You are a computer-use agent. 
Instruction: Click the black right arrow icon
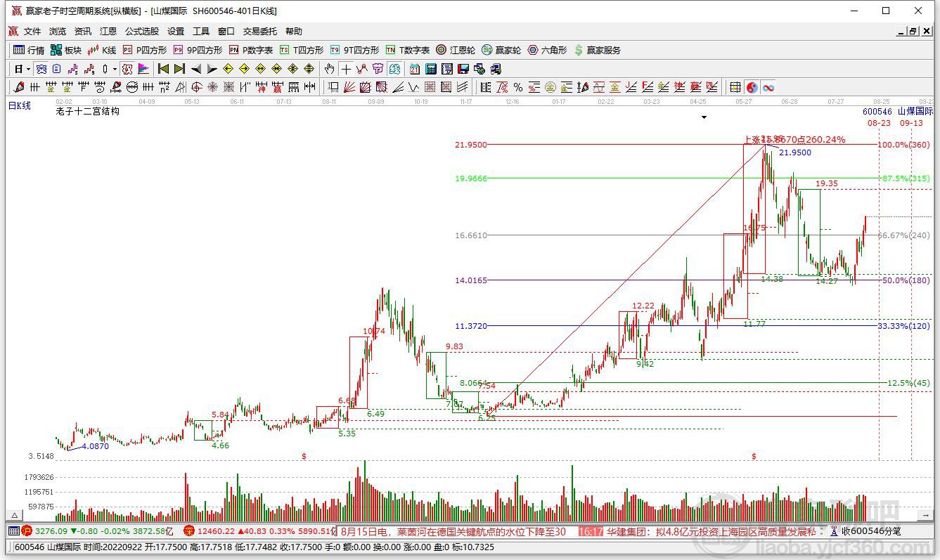(x=212, y=69)
